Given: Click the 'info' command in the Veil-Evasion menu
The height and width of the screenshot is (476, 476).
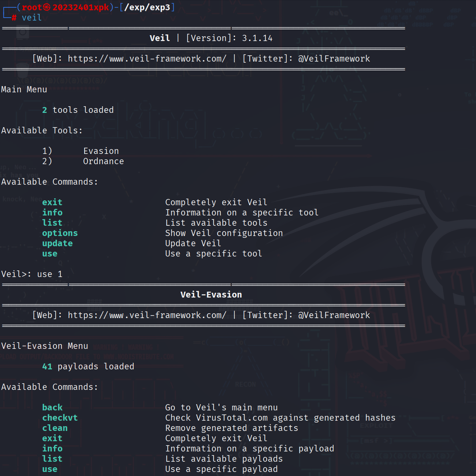Looking at the screenshot, I should pos(52,449).
